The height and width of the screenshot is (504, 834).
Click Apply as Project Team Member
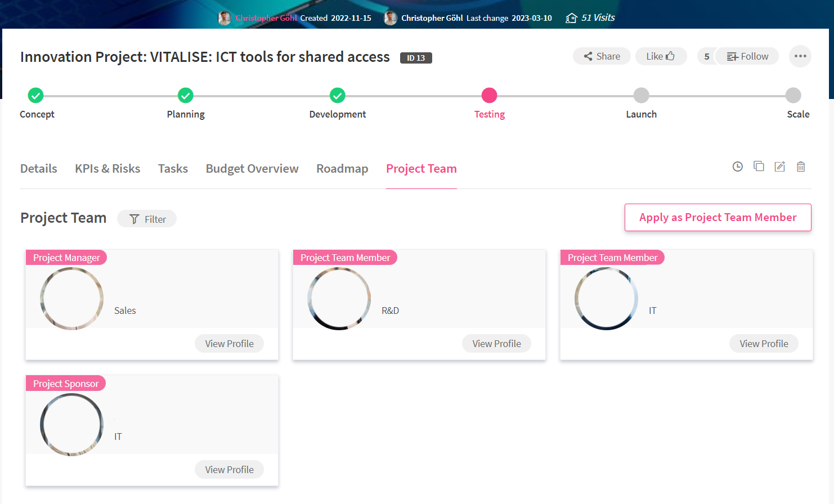(x=718, y=217)
